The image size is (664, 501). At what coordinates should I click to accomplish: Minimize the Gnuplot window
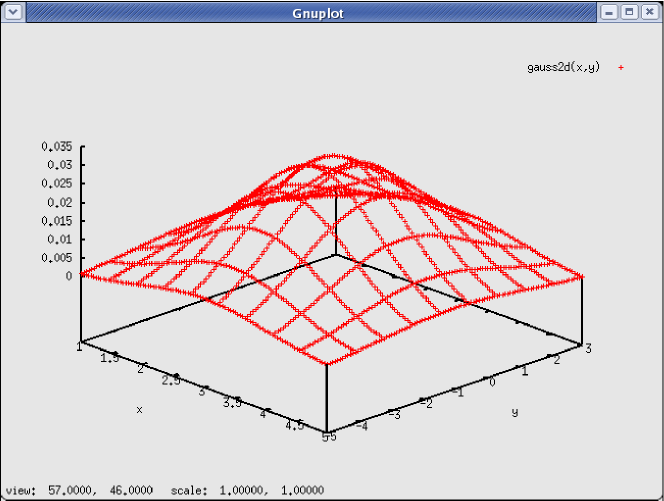609,12
